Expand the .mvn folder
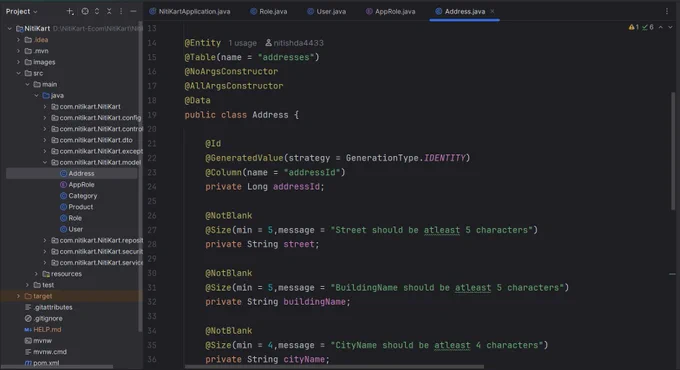Viewport: 680px width, 370px height. pyautogui.click(x=18, y=51)
